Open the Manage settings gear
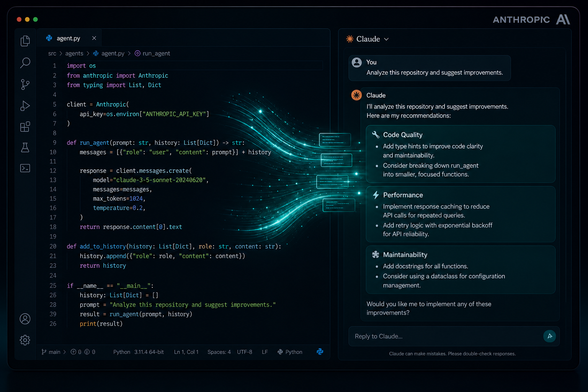Screen dimensions: 588x392 [x=25, y=340]
